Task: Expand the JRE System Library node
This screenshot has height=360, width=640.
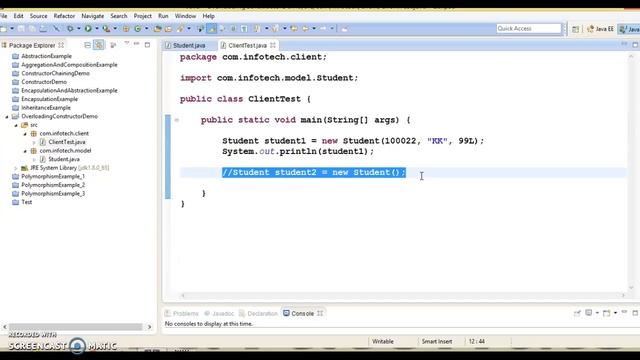Action: tap(16, 168)
